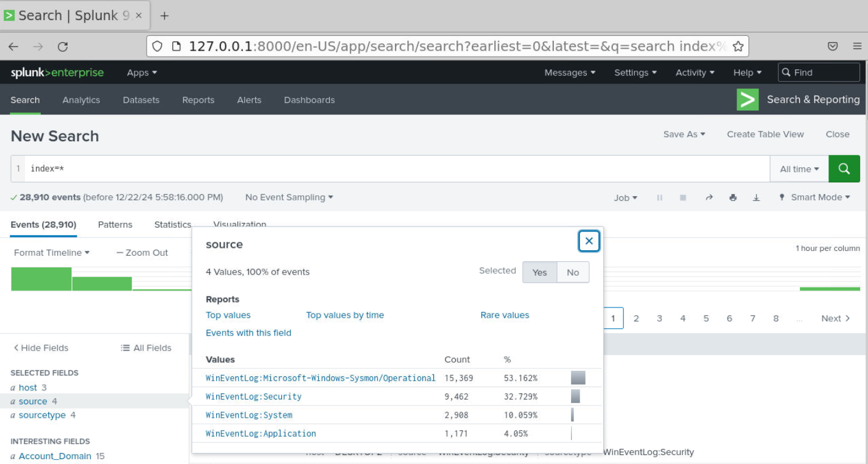Go to the Analytics tab
This screenshot has height=464, width=868.
pyautogui.click(x=81, y=100)
